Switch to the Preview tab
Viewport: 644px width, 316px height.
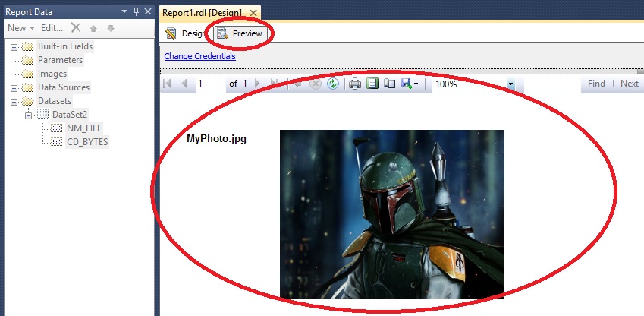(x=240, y=33)
